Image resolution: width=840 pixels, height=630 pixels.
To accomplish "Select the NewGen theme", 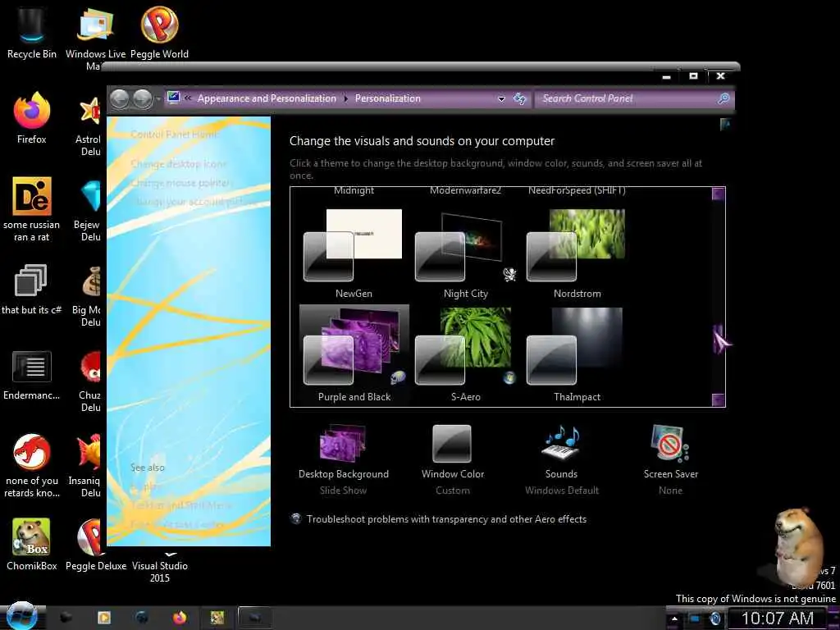I will [354, 253].
